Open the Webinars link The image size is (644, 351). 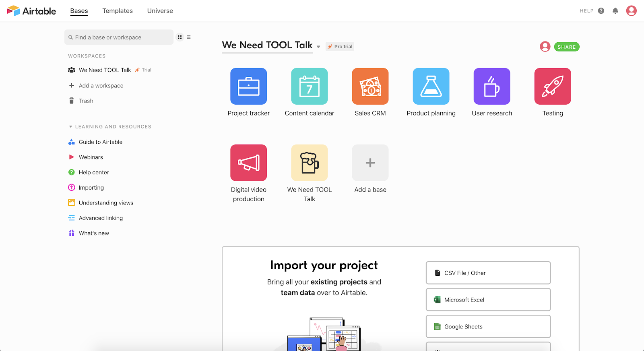(91, 157)
